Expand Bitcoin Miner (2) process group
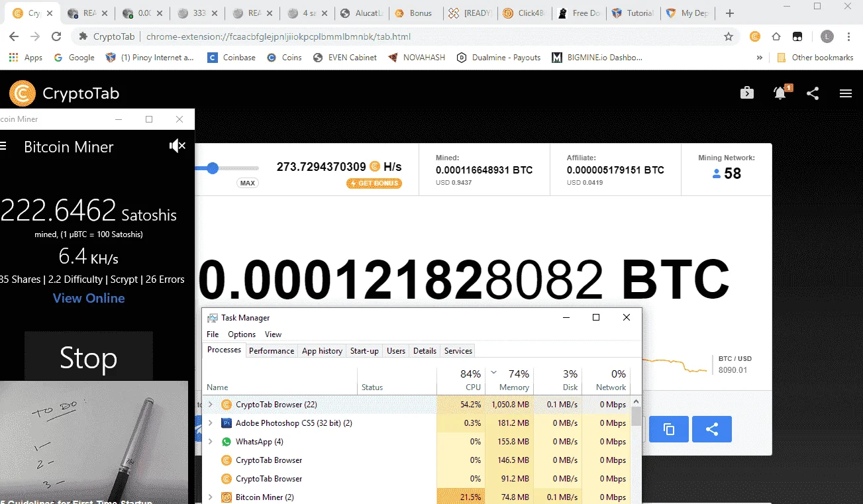 (211, 497)
